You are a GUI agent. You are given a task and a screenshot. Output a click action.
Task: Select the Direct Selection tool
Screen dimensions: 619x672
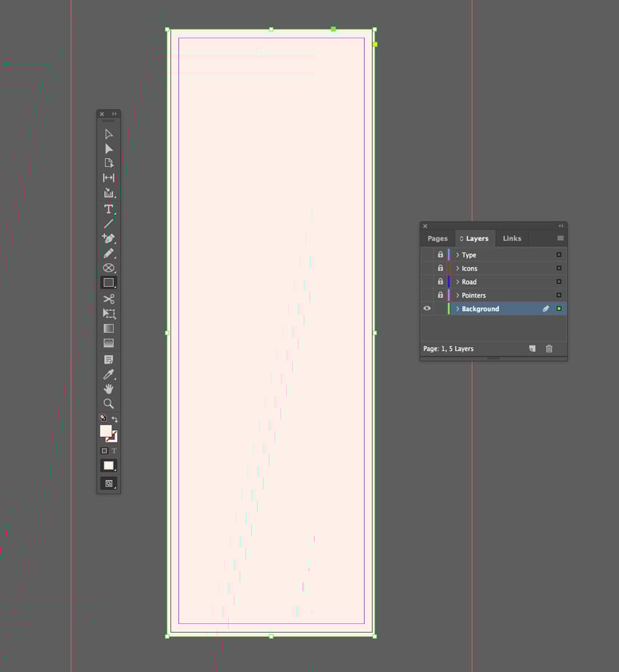point(108,149)
